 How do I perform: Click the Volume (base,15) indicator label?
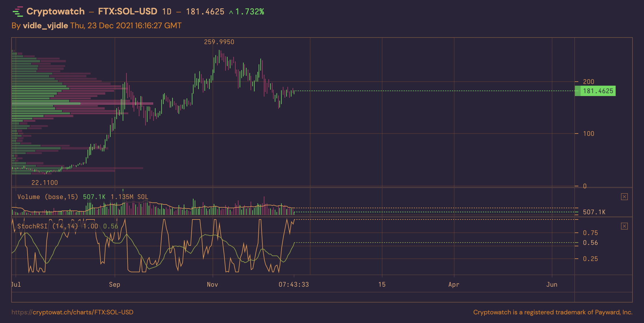(x=48, y=197)
